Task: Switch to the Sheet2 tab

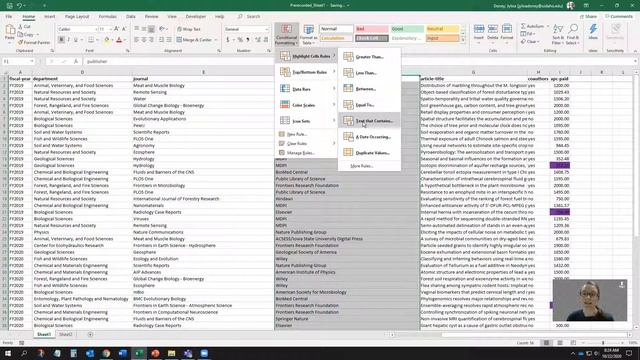Action: click(65, 334)
